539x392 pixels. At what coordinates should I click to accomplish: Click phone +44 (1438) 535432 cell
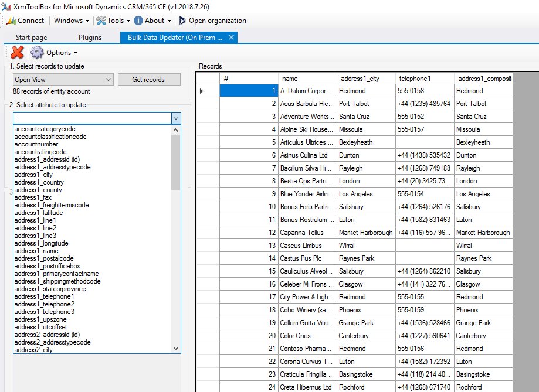(x=425, y=155)
